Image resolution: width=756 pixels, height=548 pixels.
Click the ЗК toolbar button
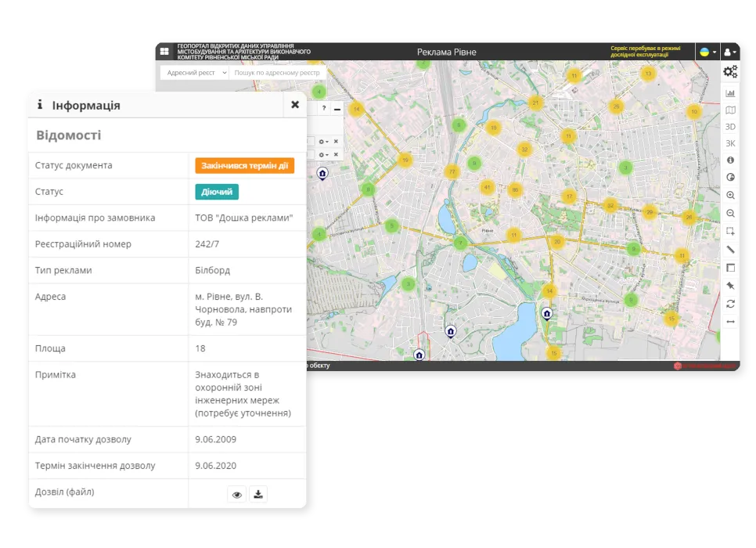tap(730, 143)
